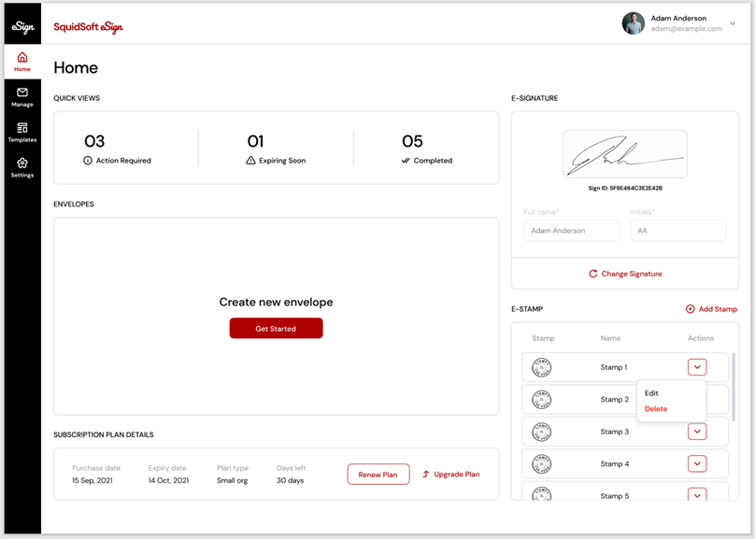Viewport: 756px width, 539px height.
Task: Click the SquidSoft eSign brand title
Action: (x=88, y=27)
